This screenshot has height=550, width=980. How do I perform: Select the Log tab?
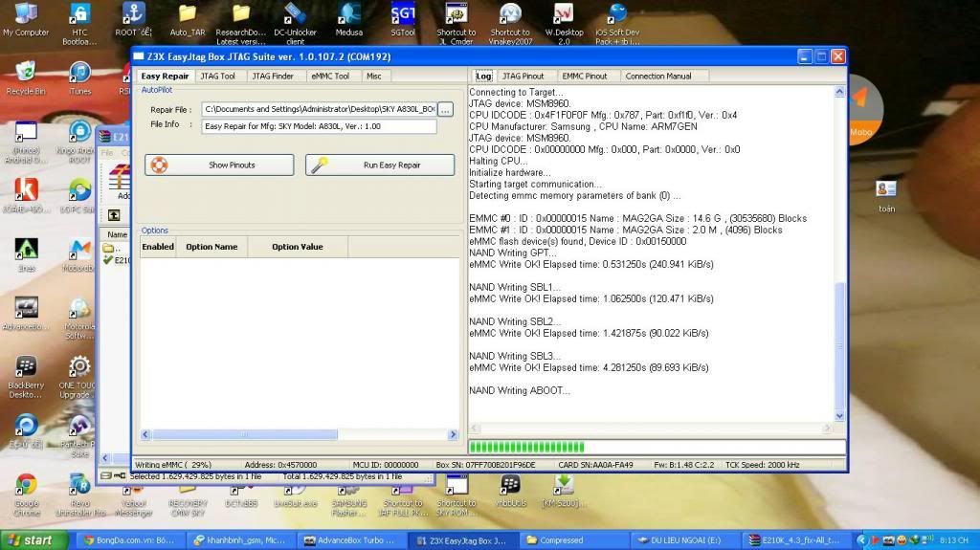click(x=483, y=76)
